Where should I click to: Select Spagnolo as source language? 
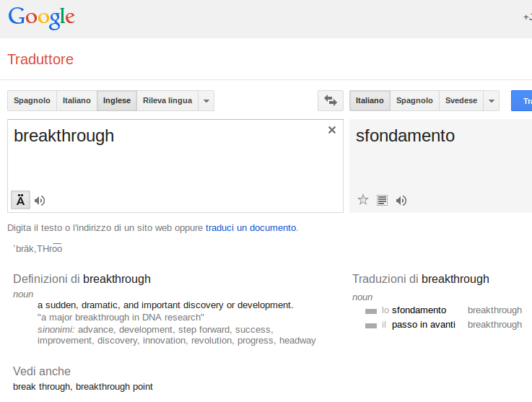(32, 101)
